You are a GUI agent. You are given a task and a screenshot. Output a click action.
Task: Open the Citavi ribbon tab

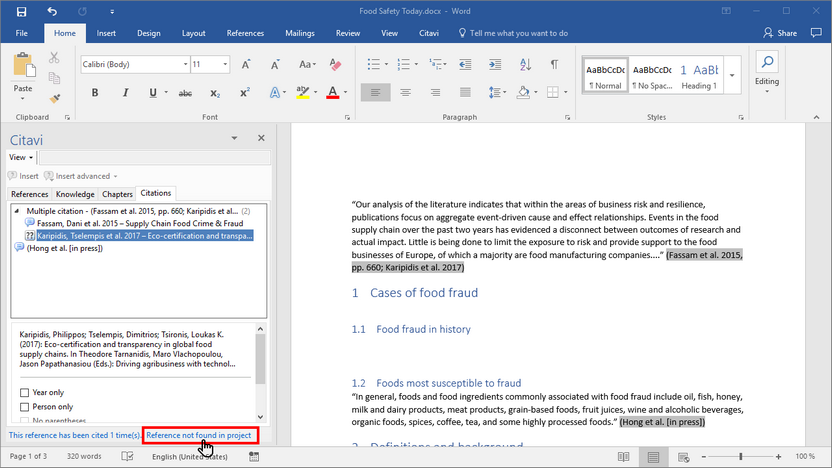click(x=429, y=33)
